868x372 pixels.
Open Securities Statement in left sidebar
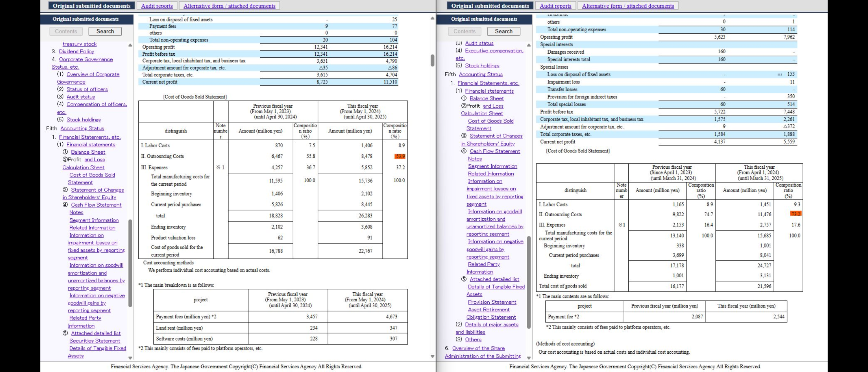pos(95,341)
